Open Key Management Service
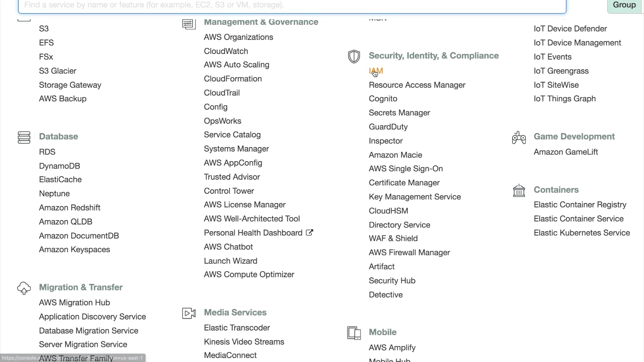Image resolution: width=644 pixels, height=362 pixels. [415, 197]
